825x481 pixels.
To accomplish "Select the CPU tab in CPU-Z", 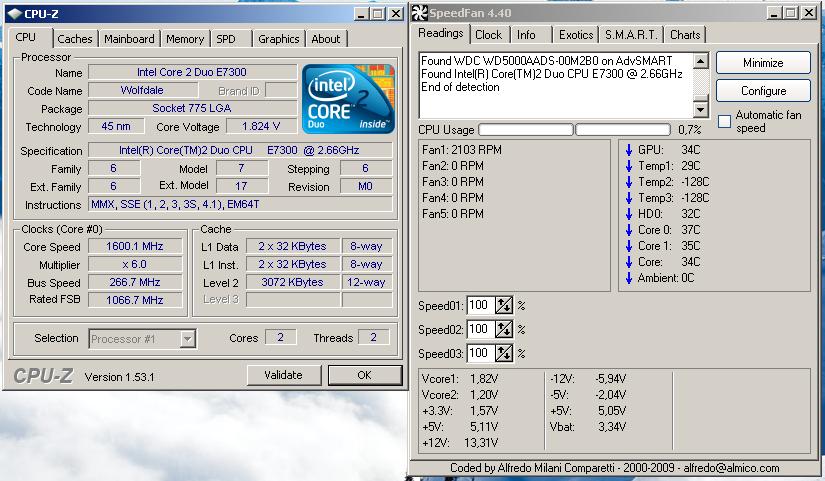I will pyautogui.click(x=26, y=37).
